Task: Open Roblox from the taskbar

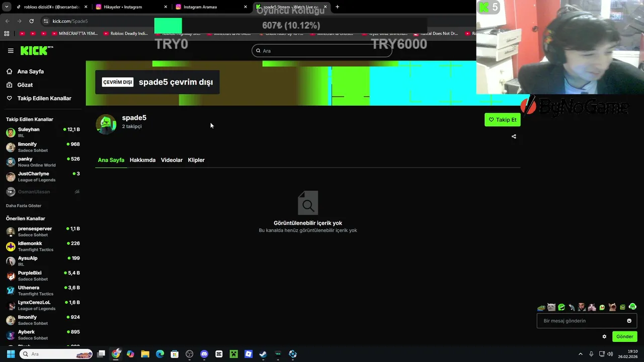Action: click(x=248, y=354)
